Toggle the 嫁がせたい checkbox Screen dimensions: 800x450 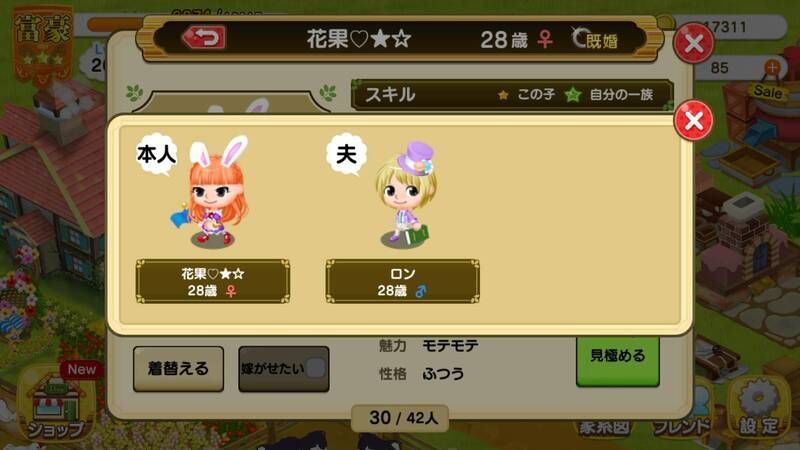tap(315, 368)
